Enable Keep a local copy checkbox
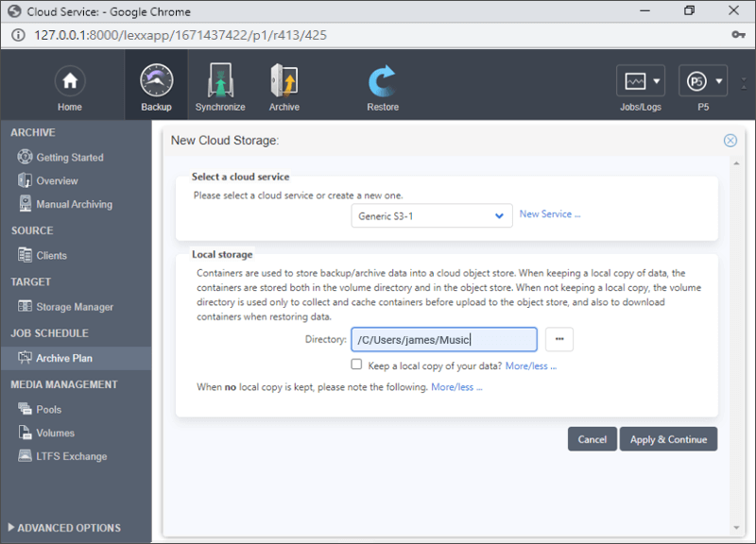Viewport: 756px width, 544px height. 356,365
